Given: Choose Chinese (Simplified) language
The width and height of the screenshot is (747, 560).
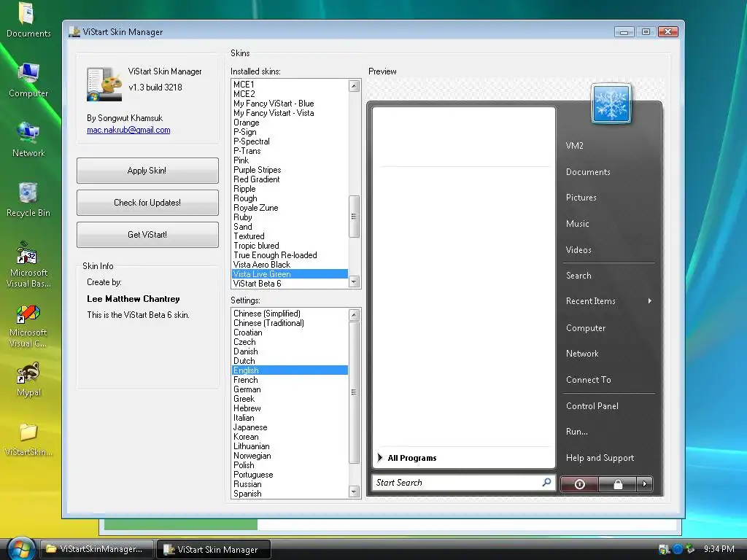Looking at the screenshot, I should [290, 314].
